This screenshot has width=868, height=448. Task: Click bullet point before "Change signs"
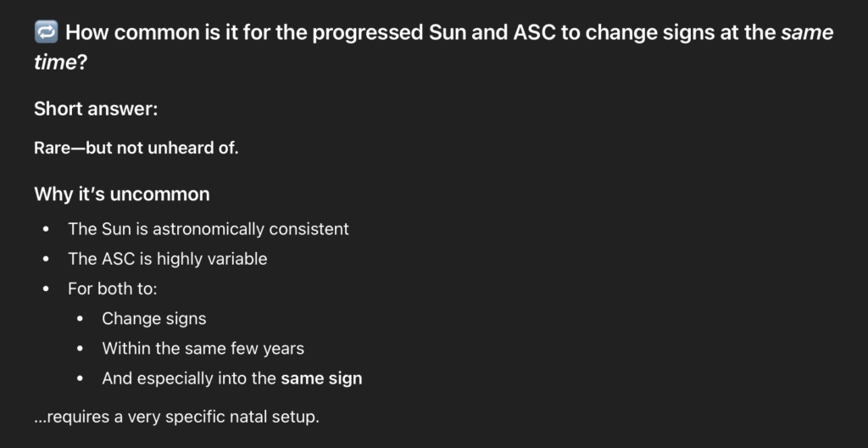[x=81, y=320]
